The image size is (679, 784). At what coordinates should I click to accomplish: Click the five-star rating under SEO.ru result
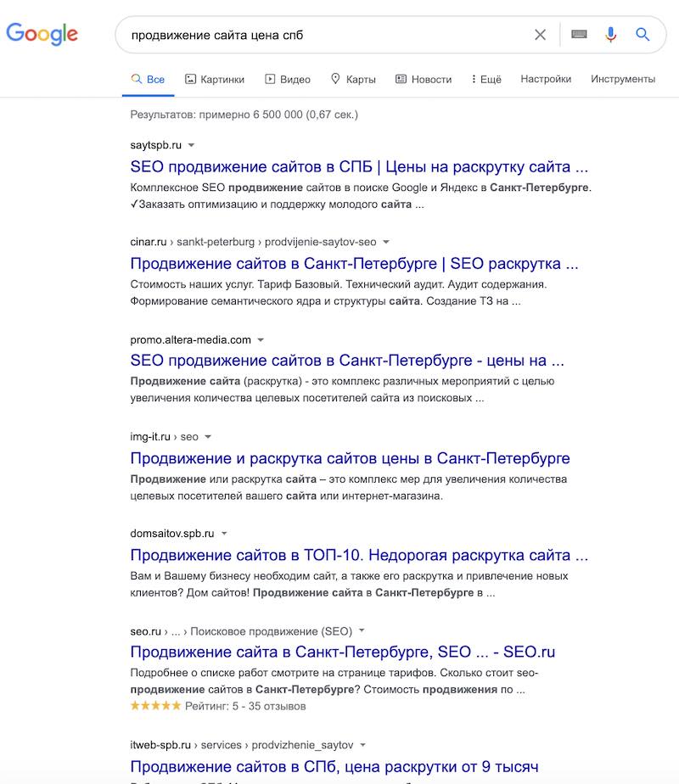[x=155, y=706]
